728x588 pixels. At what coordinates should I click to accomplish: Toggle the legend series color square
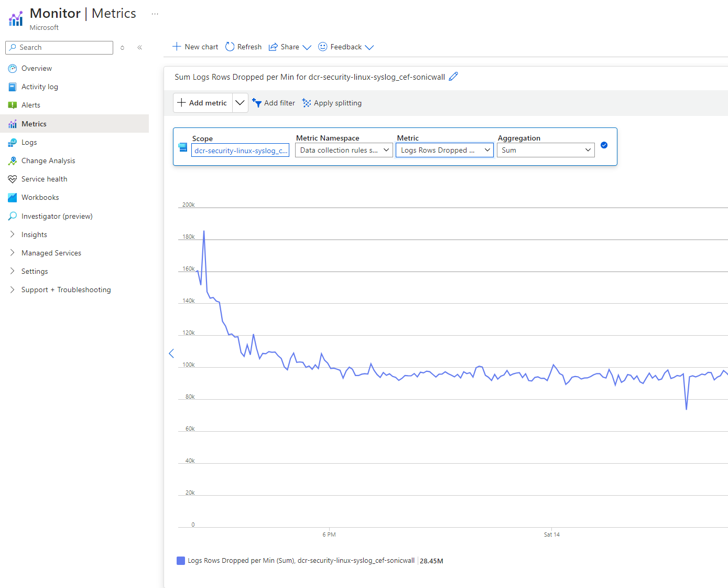pyautogui.click(x=181, y=561)
